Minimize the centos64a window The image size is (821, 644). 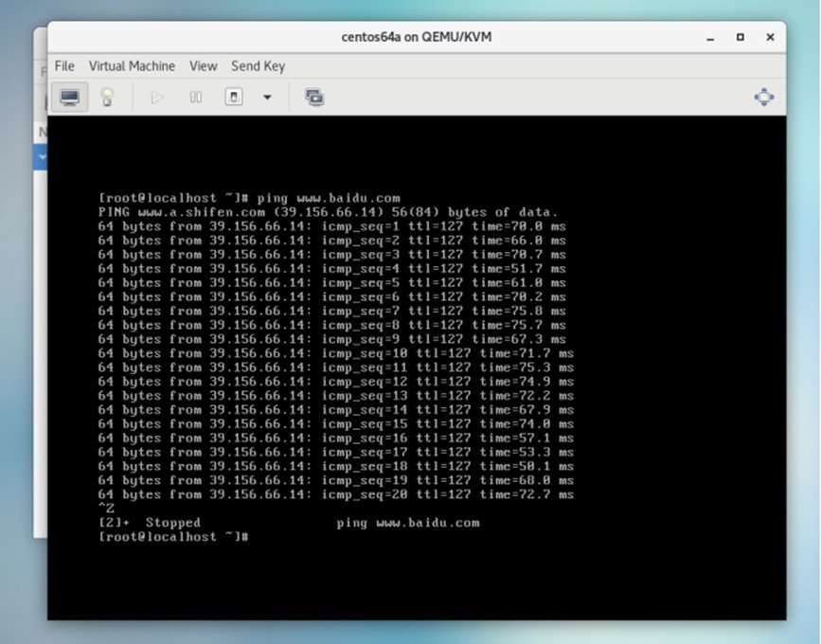pyautogui.click(x=710, y=37)
